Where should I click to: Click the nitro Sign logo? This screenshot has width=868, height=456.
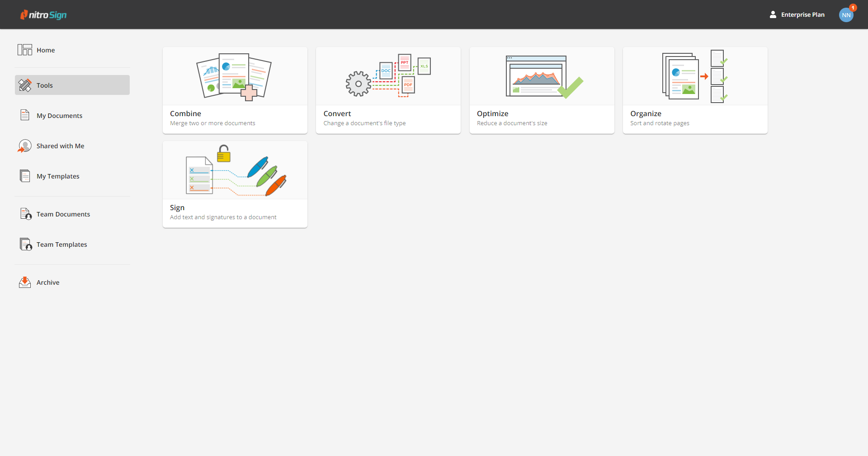tap(43, 15)
